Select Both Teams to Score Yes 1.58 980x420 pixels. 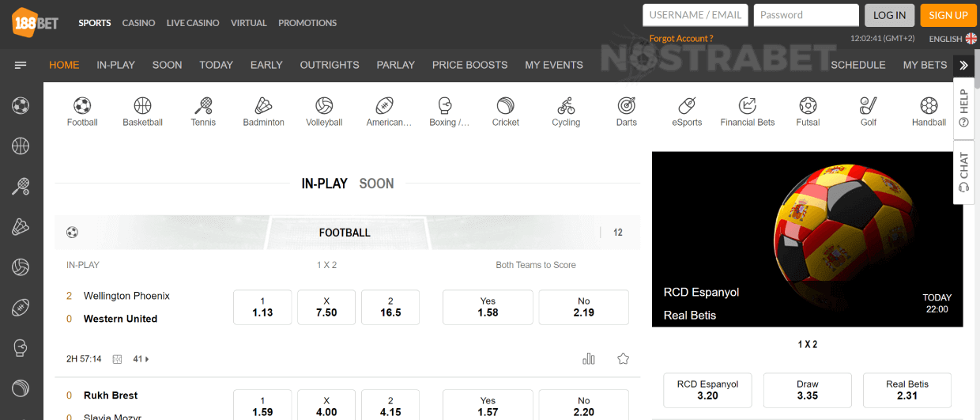pos(488,307)
